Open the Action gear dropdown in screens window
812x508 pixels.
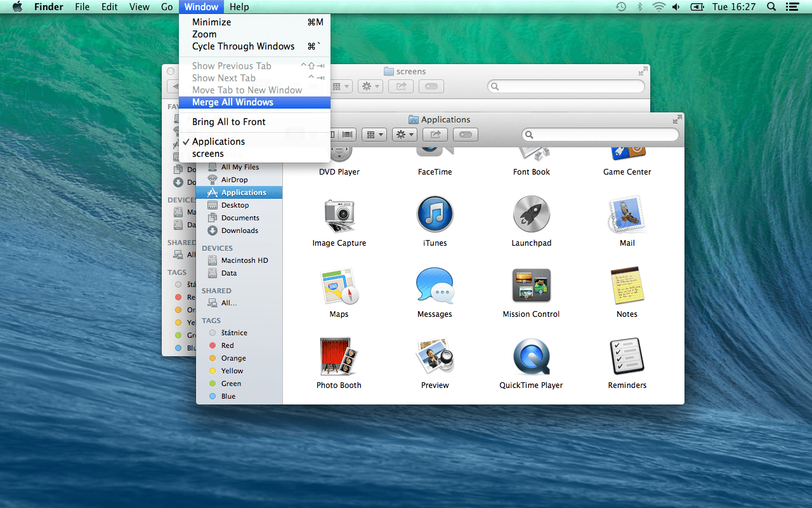370,86
